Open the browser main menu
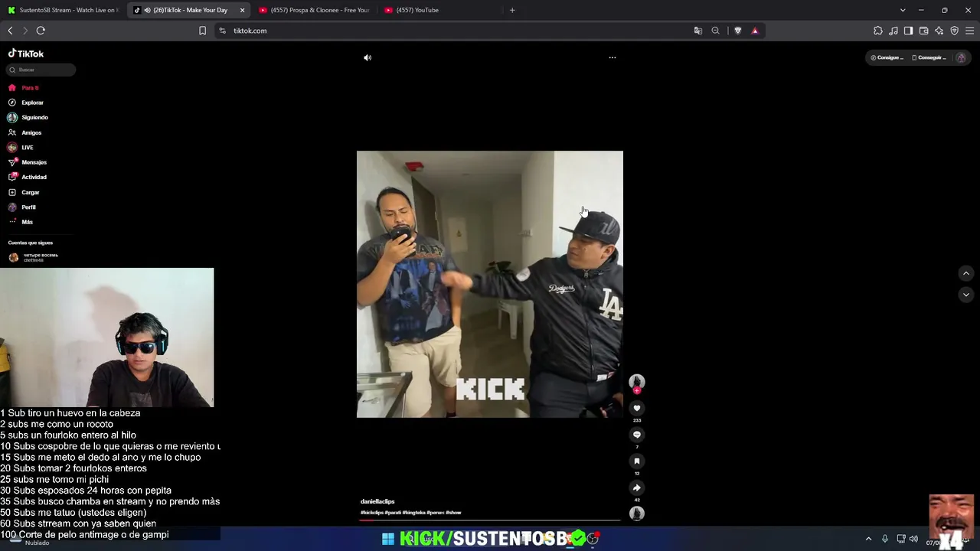Screen dimensions: 980x551 pyautogui.click(x=970, y=31)
